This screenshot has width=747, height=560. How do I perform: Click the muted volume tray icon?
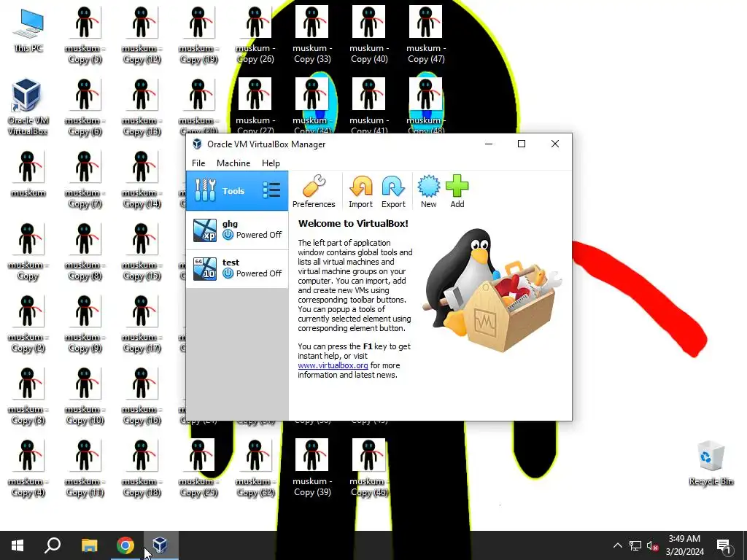coord(652,545)
